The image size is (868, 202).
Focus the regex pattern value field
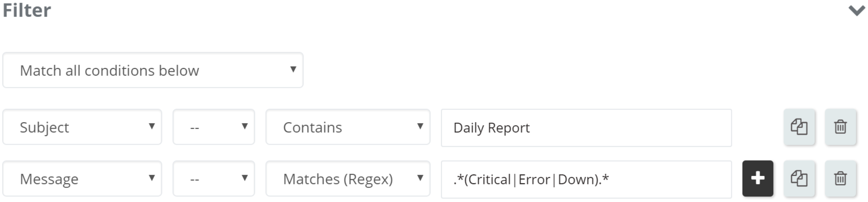[586, 179]
